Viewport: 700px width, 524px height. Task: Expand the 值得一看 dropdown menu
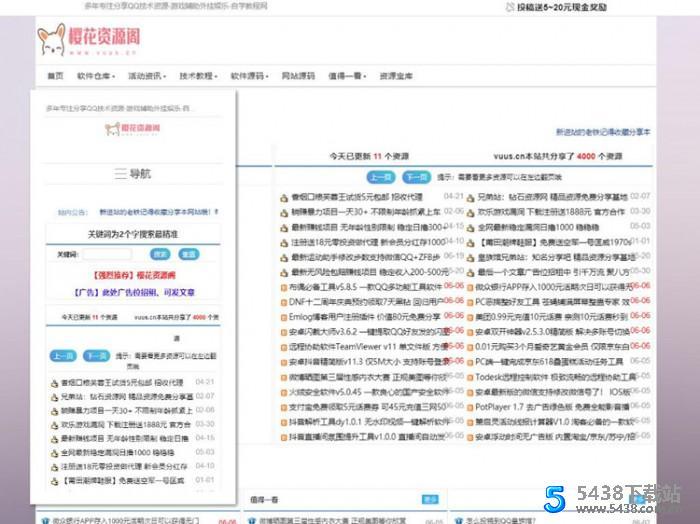pyautogui.click(x=347, y=76)
